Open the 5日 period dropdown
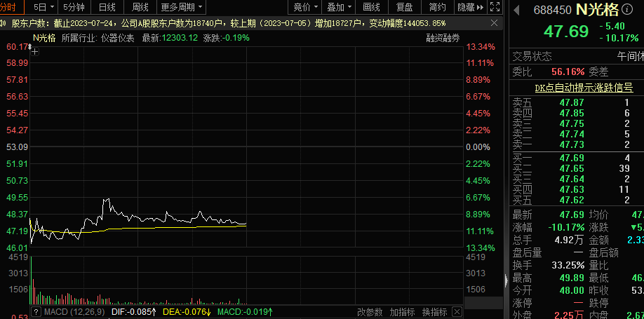The height and width of the screenshot is (319, 644). pyautogui.click(x=44, y=7)
